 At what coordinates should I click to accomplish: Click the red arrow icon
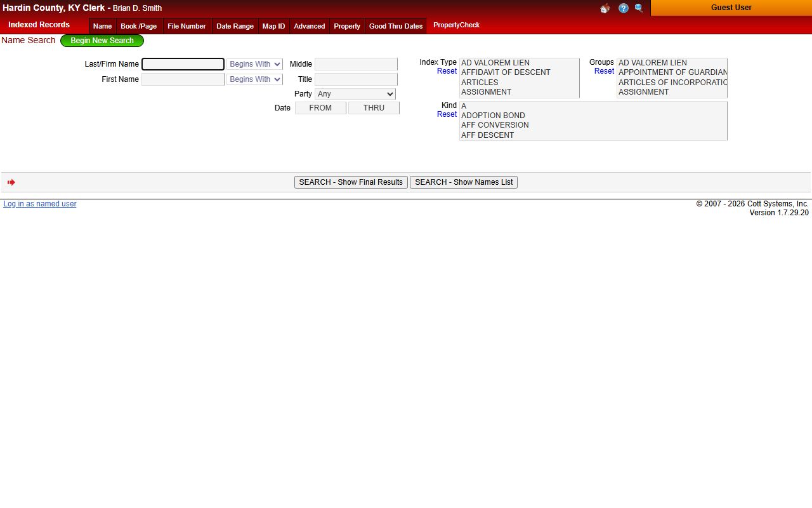11,182
